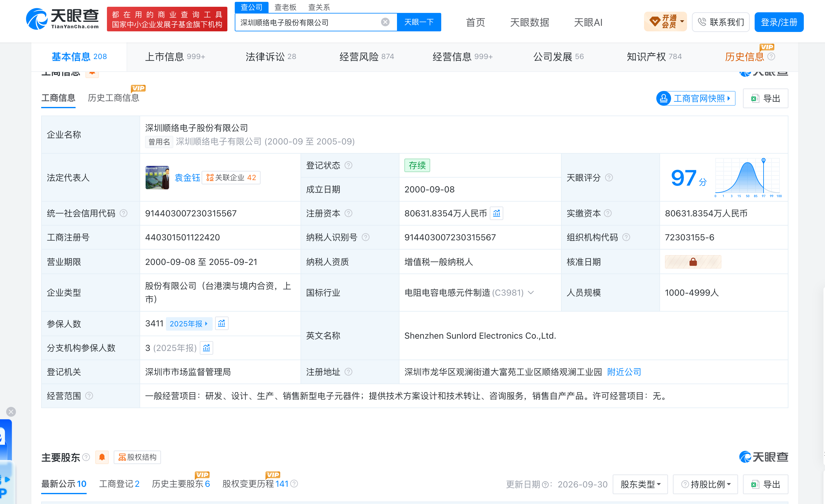This screenshot has width=825, height=504.
Task: Select 历史工商信息 sub-tab
Action: coord(113,98)
